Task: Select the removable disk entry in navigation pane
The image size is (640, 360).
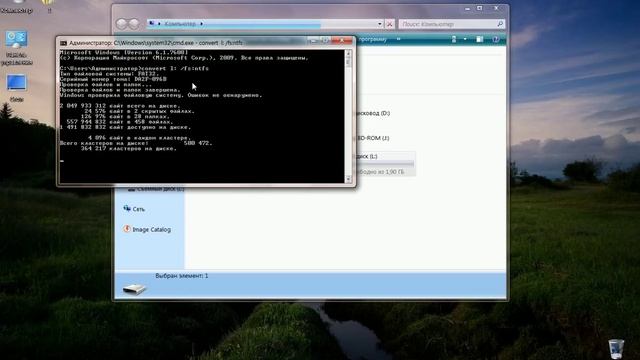Action: (x=156, y=189)
